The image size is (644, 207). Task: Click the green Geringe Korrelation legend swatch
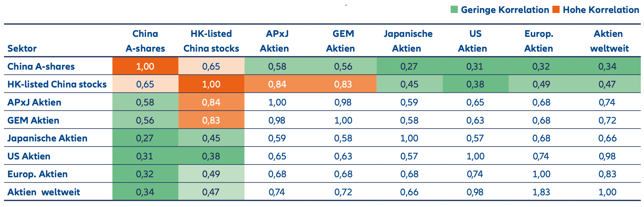(x=454, y=10)
